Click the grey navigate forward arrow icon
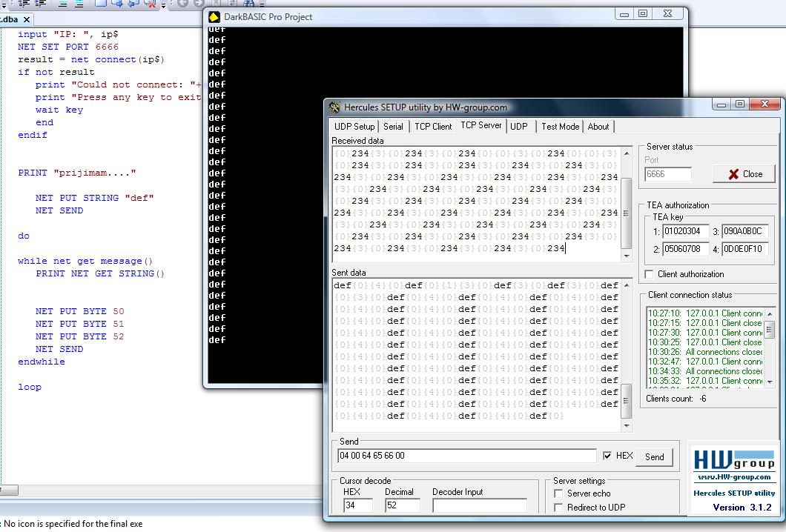Image resolution: width=786 pixels, height=532 pixels. tap(198, 4)
